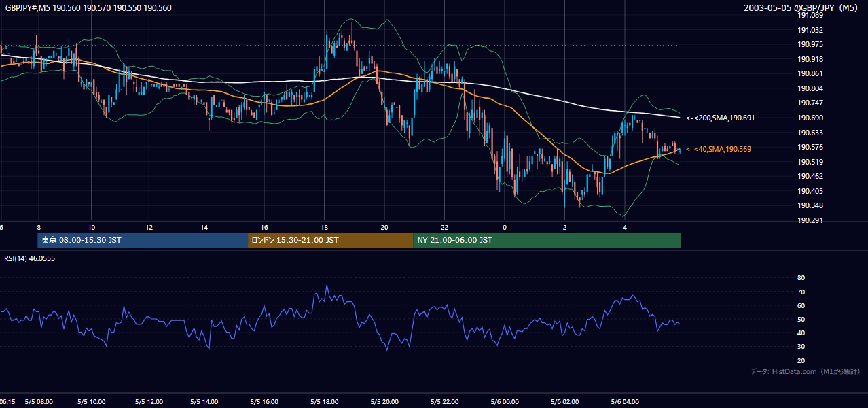
Task: Click the RSI(14) 46.0555 indicator label
Action: 29,259
